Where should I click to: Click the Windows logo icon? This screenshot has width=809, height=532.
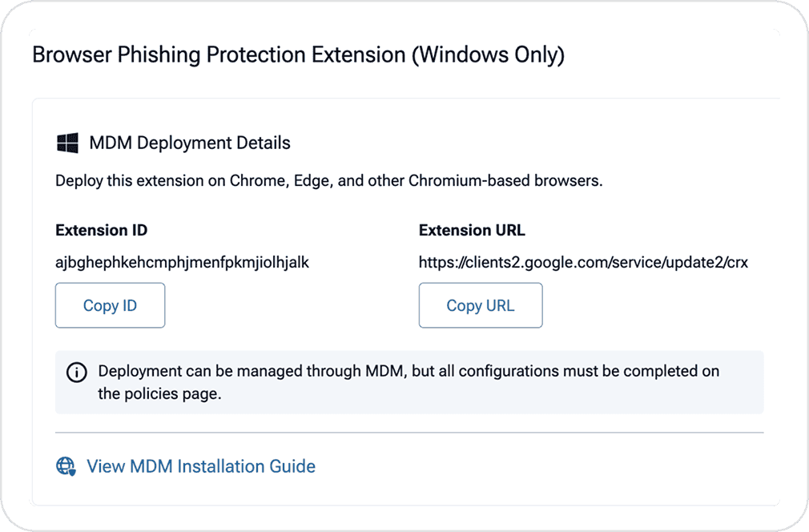coord(67,143)
